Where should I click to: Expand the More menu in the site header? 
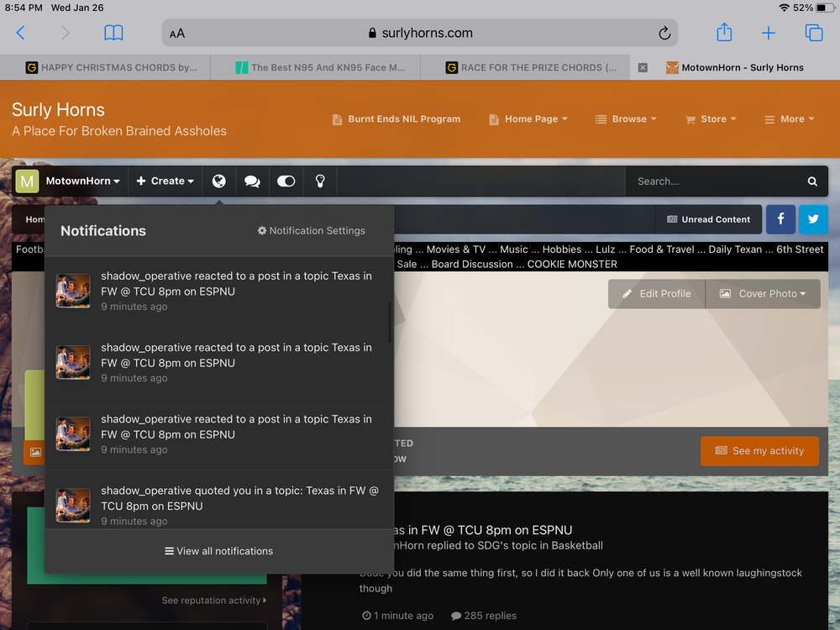[788, 118]
